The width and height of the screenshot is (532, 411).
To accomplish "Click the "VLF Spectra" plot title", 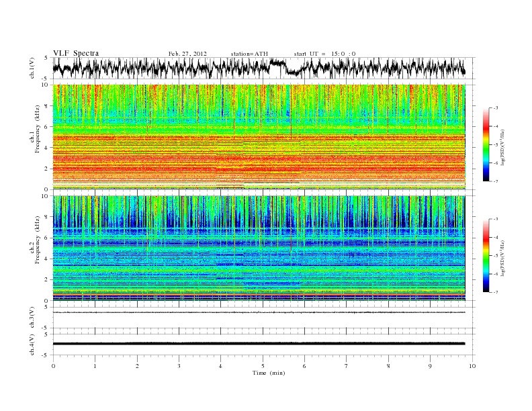I will coord(76,53).
